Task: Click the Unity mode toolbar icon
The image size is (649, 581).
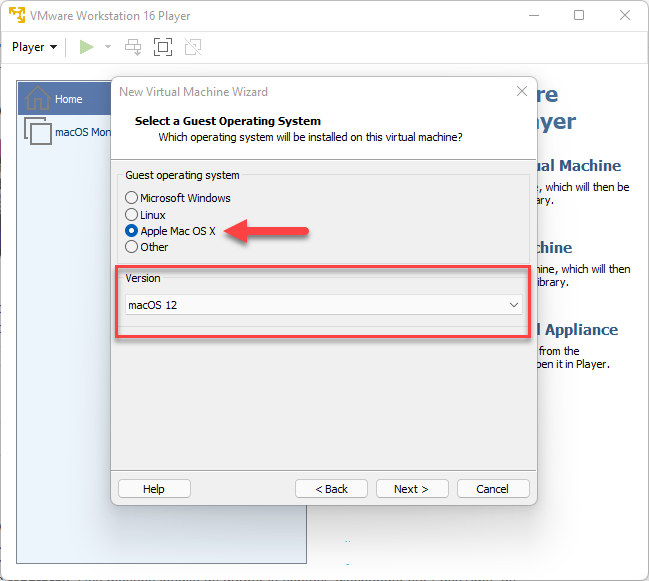Action: tap(193, 47)
